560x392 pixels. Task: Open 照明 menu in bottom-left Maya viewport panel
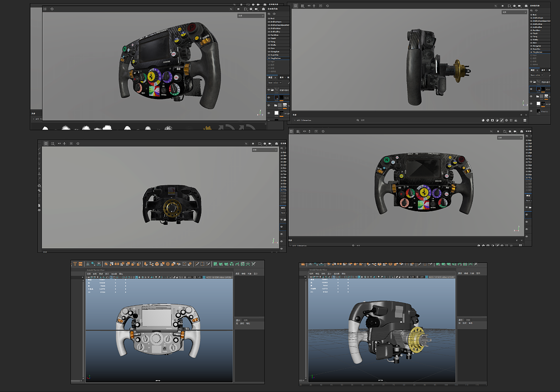[x=101, y=274]
